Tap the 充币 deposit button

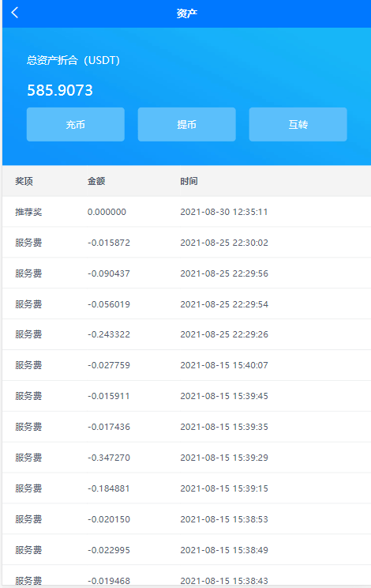click(x=76, y=125)
